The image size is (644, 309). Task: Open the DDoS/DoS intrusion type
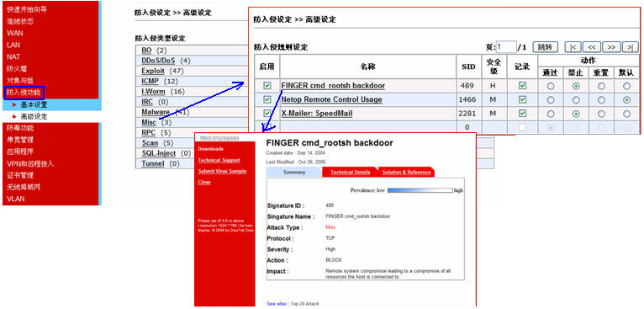[x=158, y=61]
